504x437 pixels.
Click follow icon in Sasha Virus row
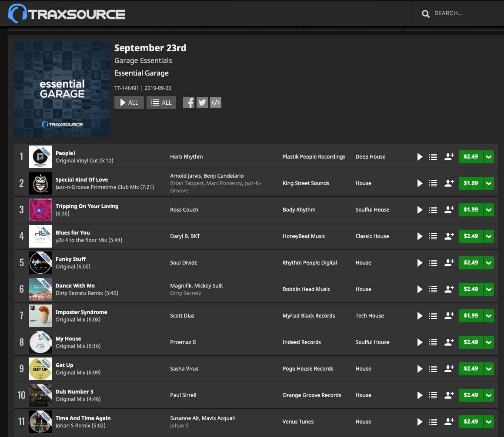click(x=449, y=369)
